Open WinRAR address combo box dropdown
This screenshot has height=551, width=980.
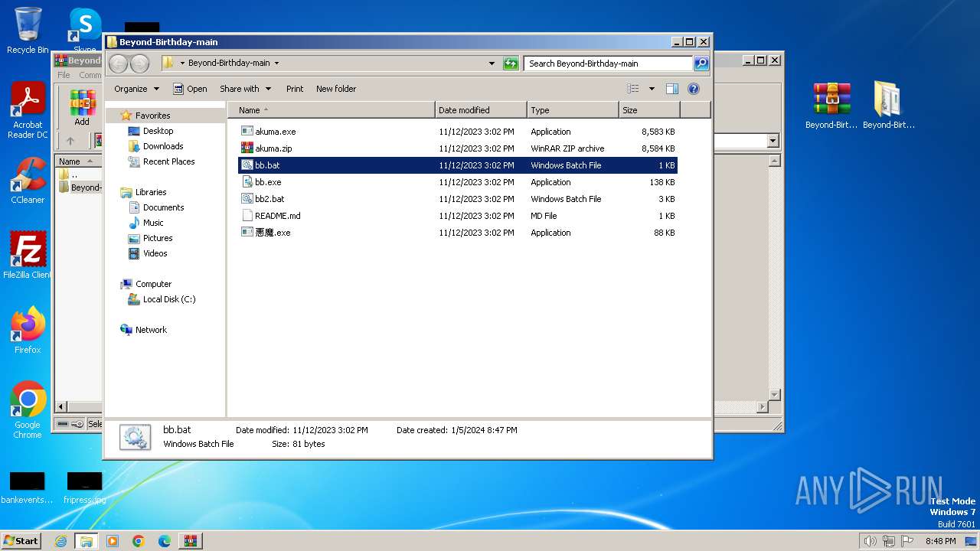773,141
